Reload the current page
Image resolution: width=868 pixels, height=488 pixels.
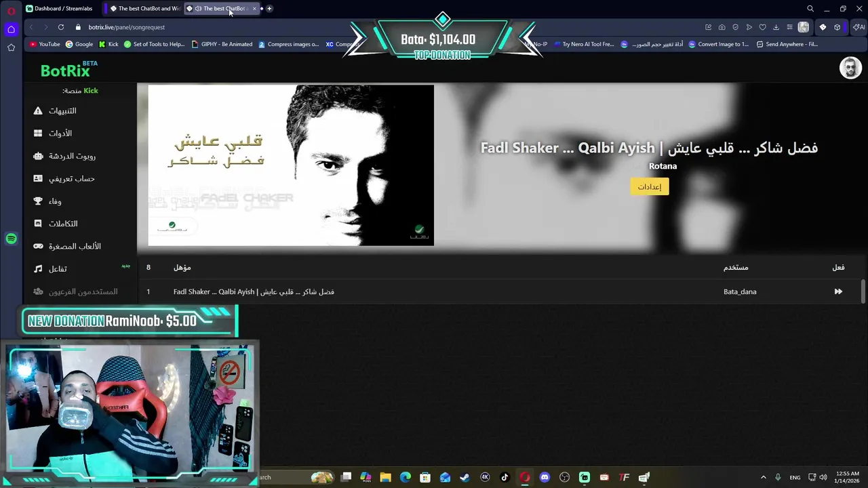(61, 27)
